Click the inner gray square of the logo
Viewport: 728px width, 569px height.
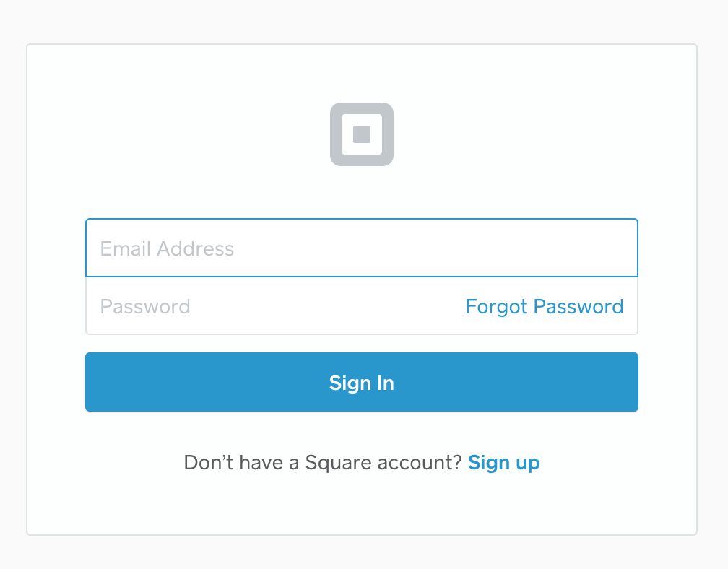pos(362,134)
